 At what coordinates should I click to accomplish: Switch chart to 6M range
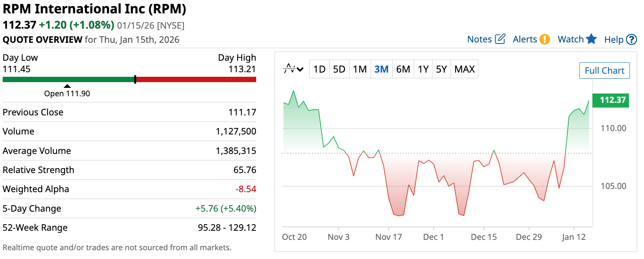pos(403,69)
